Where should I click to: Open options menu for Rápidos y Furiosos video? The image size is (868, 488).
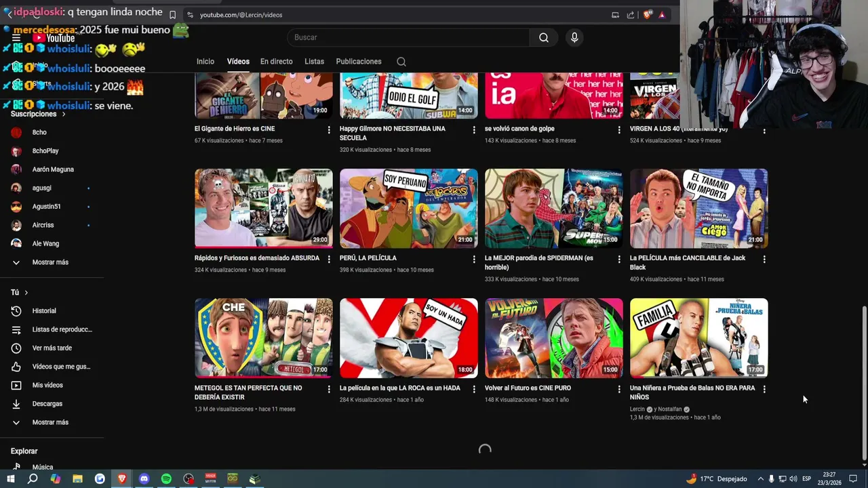[329, 259]
